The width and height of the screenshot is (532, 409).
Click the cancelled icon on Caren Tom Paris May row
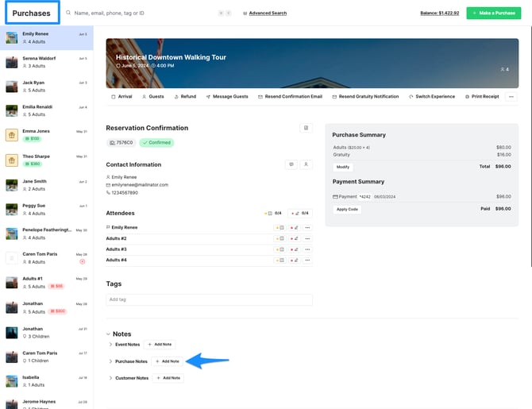(x=82, y=261)
